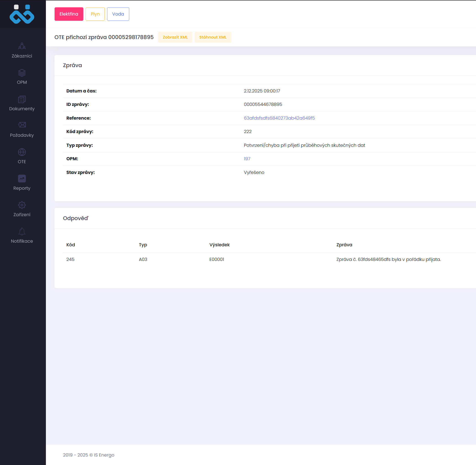Screen dimensions: 476x465
Task: Click the Notifikace label in sidebar
Action: coord(22,241)
